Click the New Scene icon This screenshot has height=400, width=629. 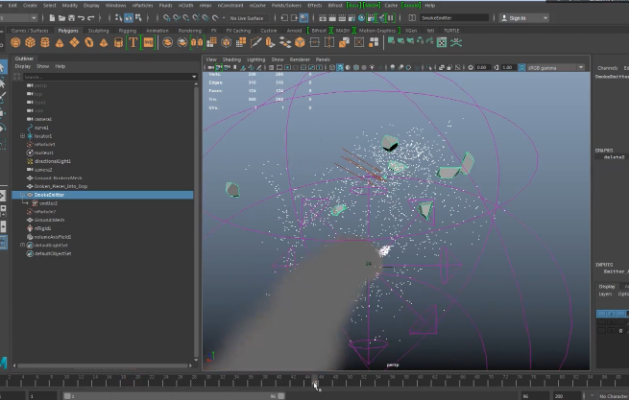coord(52,18)
